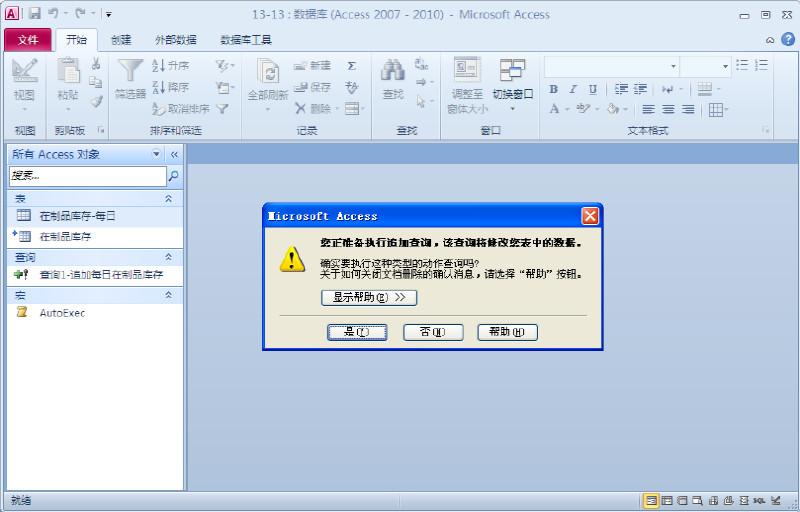The height and width of the screenshot is (512, 800).
Task: Click the Go To arrow icon
Action: 423,82
